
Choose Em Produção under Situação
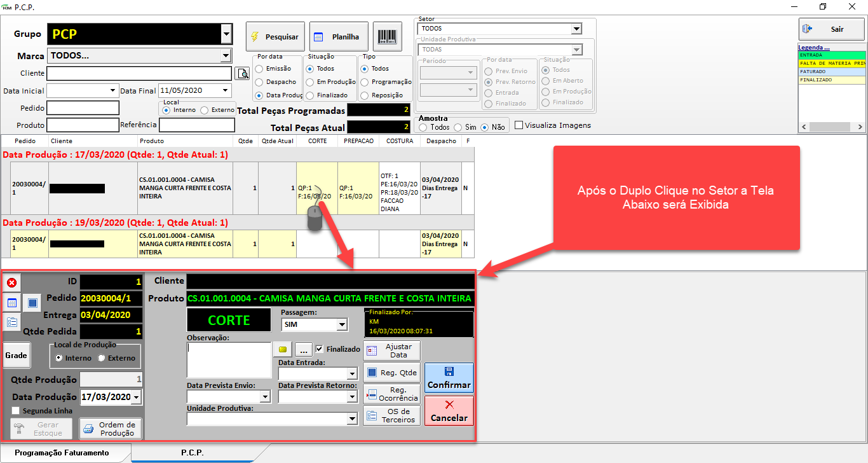tap(309, 82)
